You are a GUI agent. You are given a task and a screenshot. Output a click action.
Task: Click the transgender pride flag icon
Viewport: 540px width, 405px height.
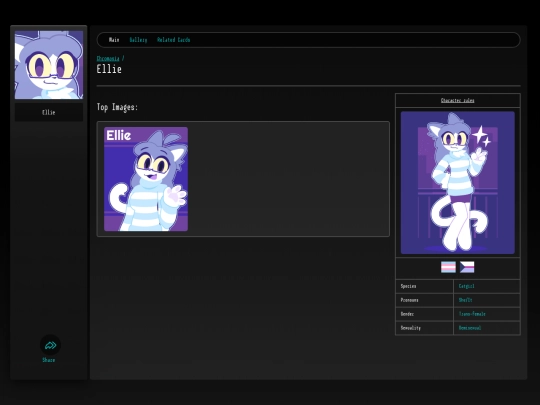point(448,267)
